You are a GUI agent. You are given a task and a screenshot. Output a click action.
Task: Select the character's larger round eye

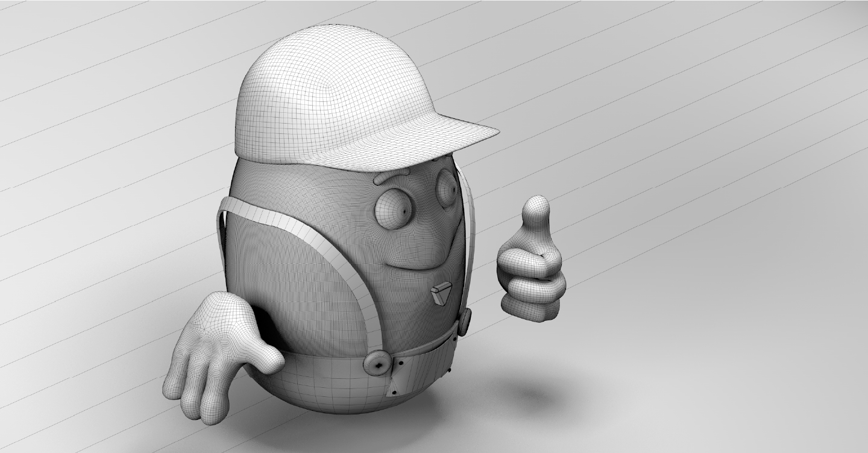tap(394, 209)
